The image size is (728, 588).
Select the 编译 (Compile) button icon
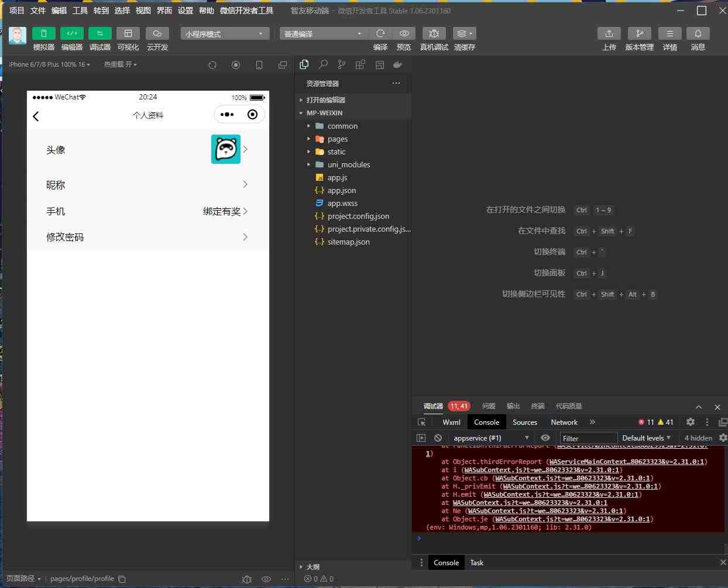(x=380, y=33)
